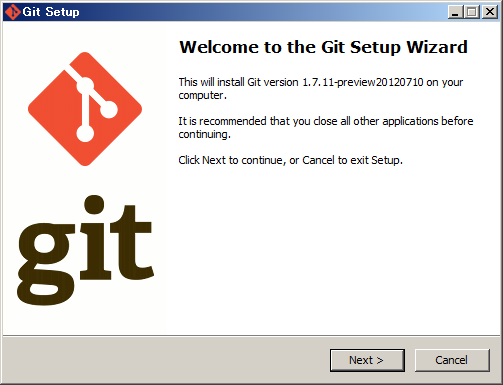Click the Click Next to continue instruction line

[x=290, y=160]
